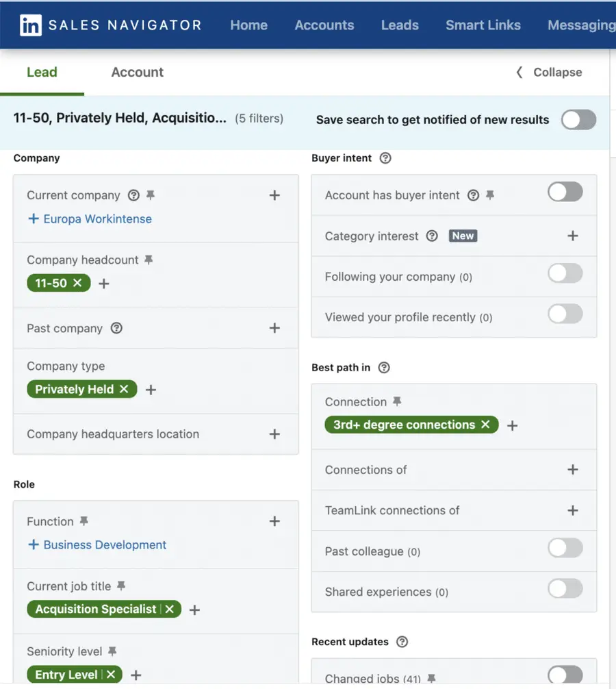Open the Buyer intent help icon
The image size is (616, 689).
coord(385,158)
